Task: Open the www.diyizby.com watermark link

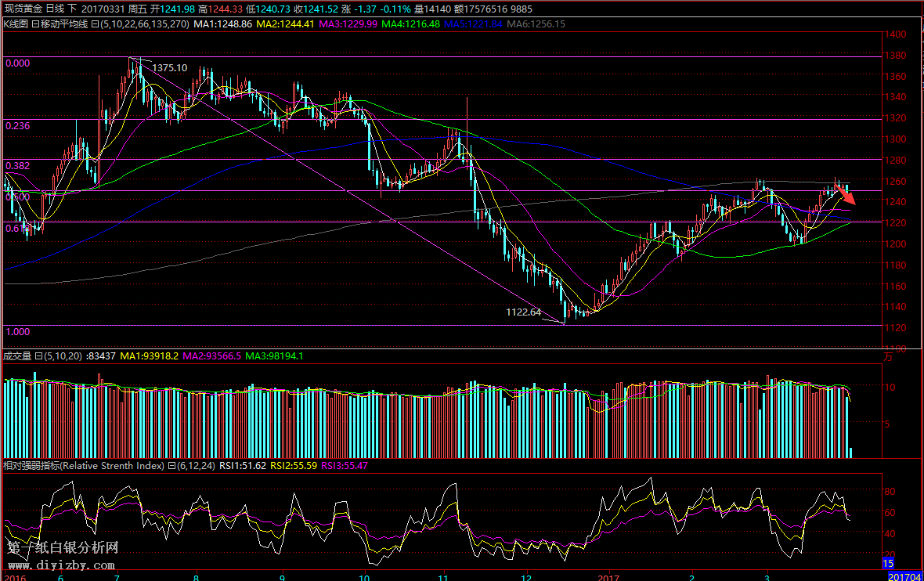Action: (x=61, y=565)
